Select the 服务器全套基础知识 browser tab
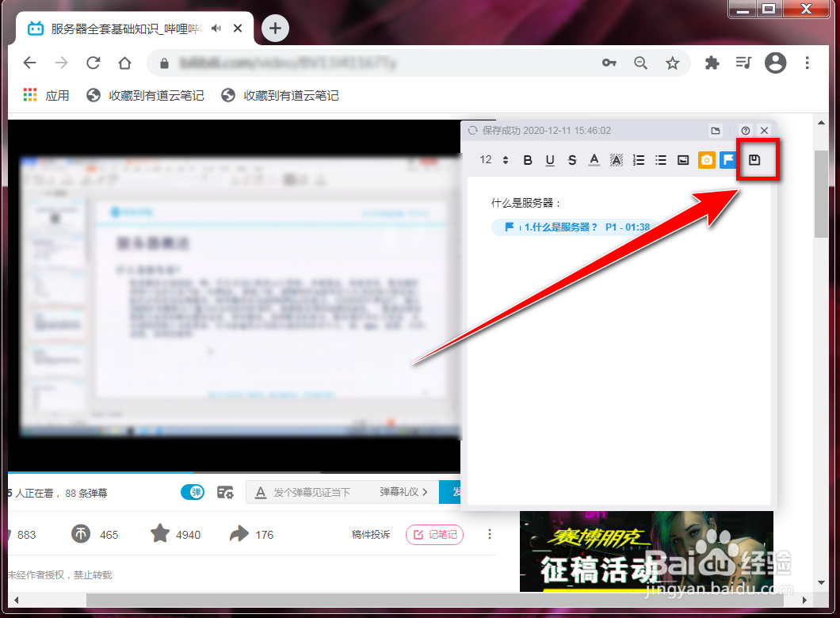840x618 pixels. pos(119,28)
